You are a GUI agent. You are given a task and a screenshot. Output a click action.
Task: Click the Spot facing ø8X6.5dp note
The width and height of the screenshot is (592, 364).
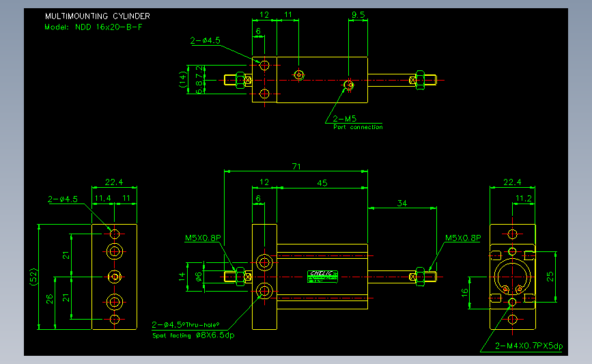click(193, 335)
